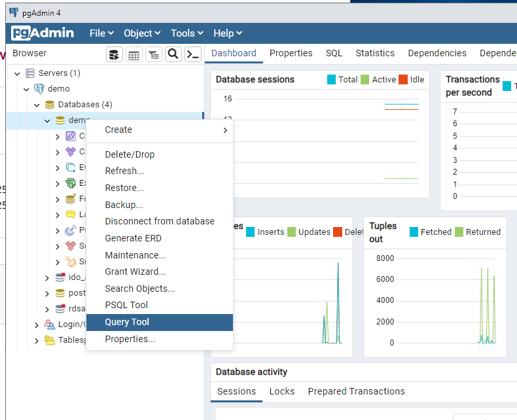The height and width of the screenshot is (420, 517).
Task: Click the Casts node icon
Action: (71, 136)
